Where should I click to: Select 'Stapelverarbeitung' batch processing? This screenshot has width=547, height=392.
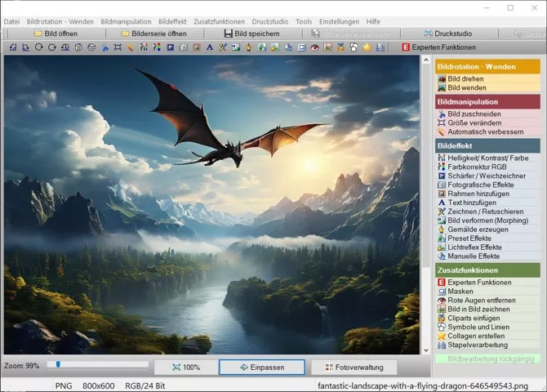478,345
